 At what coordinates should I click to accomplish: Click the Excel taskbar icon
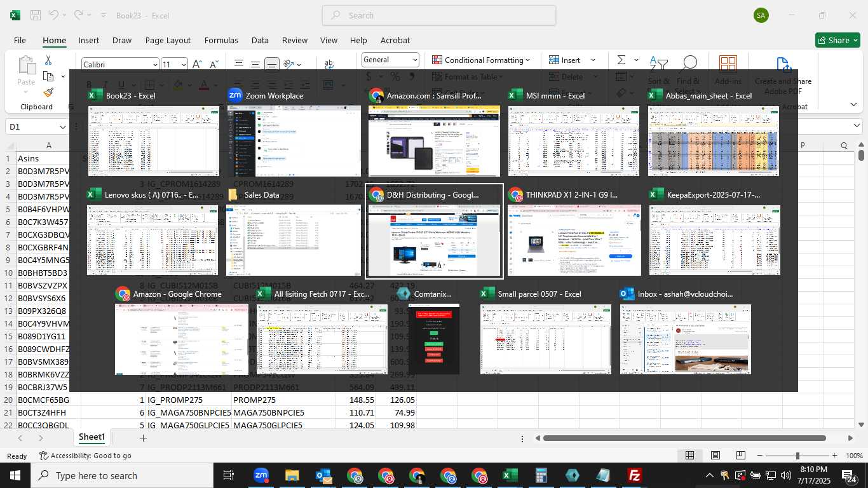[510, 475]
